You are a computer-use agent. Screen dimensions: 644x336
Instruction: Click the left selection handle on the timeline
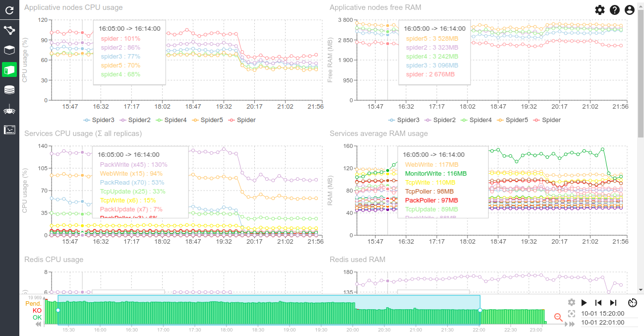(x=58, y=311)
